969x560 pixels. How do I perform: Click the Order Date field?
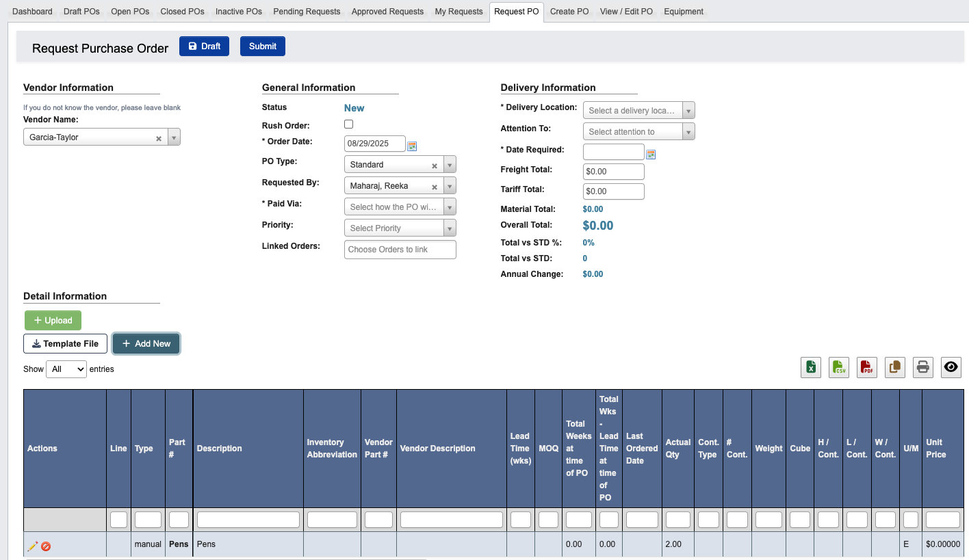(x=374, y=144)
